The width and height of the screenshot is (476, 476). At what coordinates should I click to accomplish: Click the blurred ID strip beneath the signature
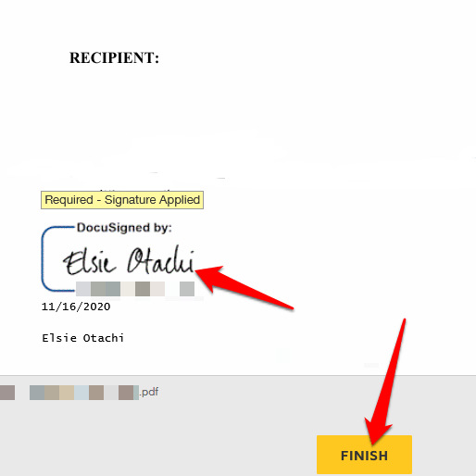coord(135,289)
